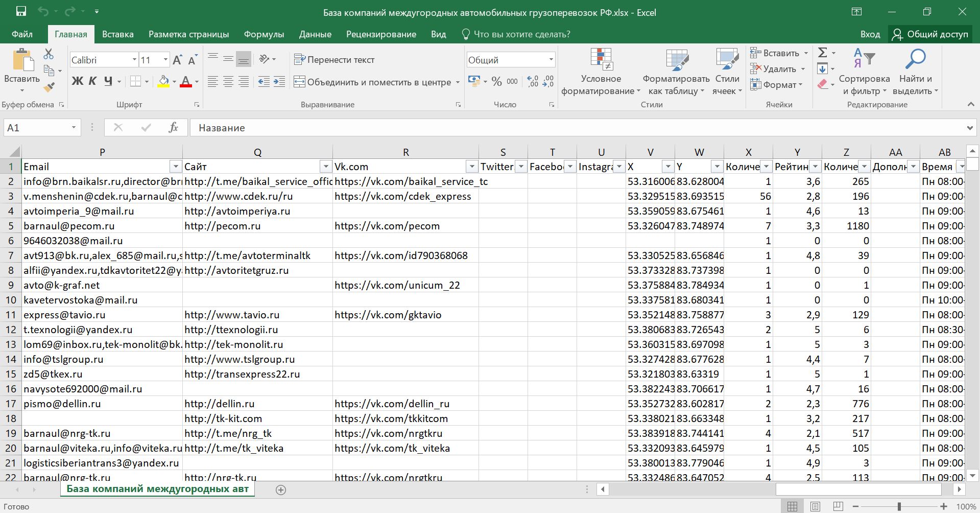Click the Общий доступ share button
The height and width of the screenshot is (513, 980).
point(930,34)
